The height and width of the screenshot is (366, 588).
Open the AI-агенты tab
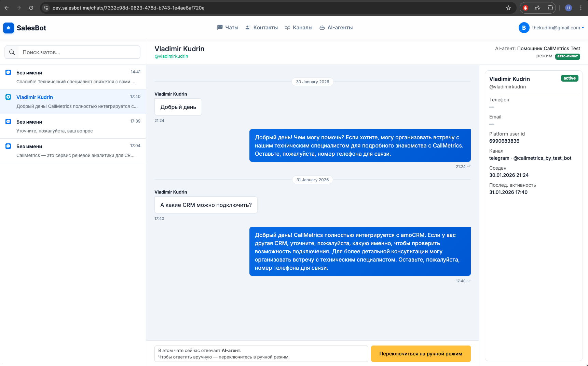336,28
